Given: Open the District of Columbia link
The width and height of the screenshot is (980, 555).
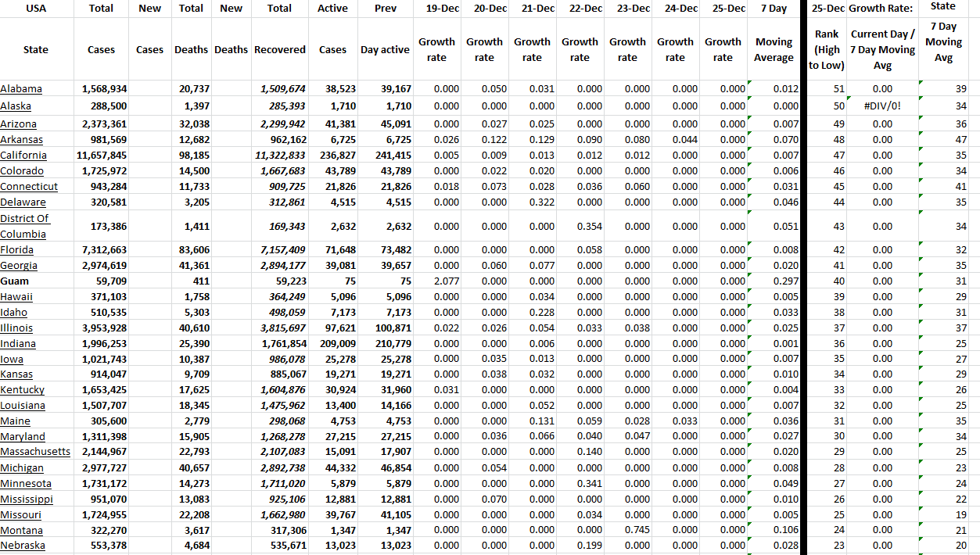Looking at the screenshot, I should click(x=23, y=225).
